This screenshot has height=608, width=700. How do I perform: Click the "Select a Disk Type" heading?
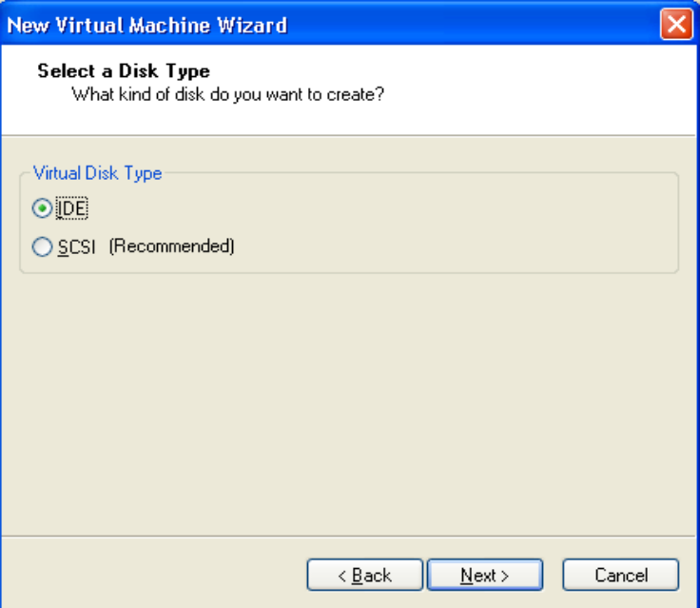click(124, 71)
